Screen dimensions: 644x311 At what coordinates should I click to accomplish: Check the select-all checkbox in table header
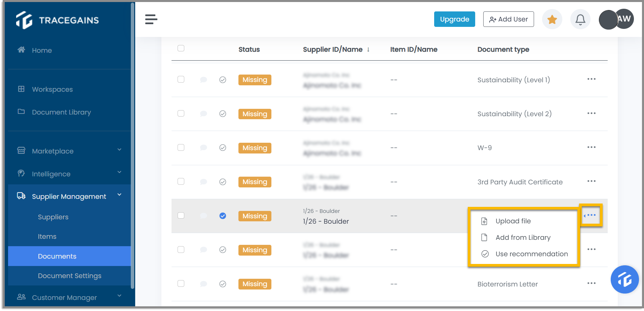pyautogui.click(x=181, y=48)
